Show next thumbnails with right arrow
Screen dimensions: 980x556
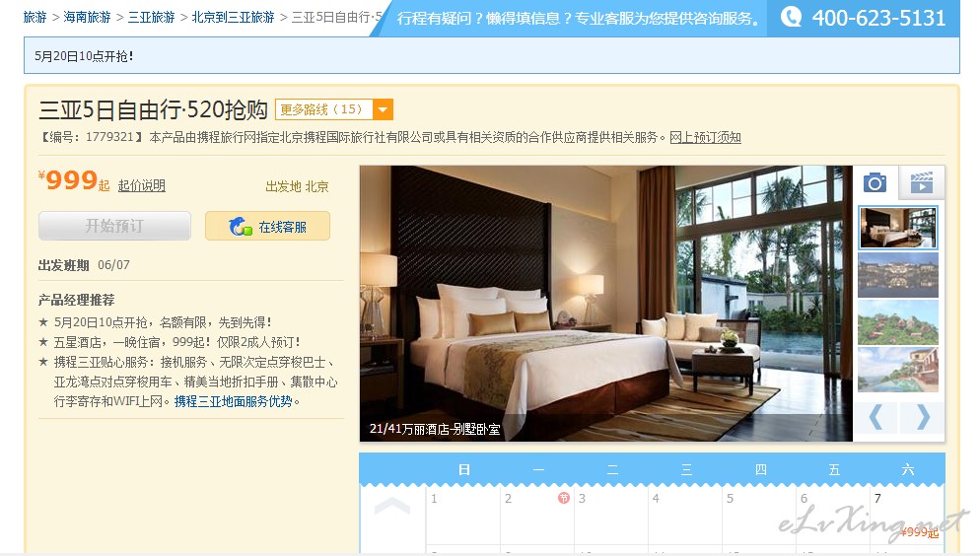[x=923, y=417]
